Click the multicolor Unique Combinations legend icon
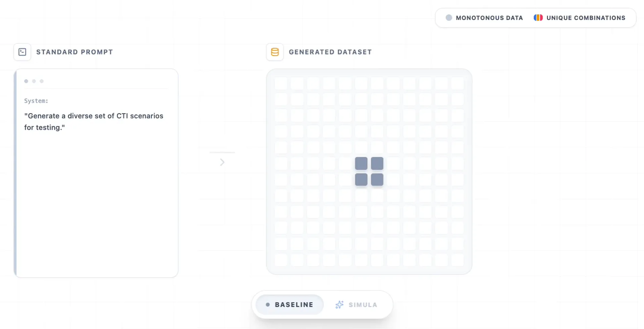The height and width of the screenshot is (329, 644). (538, 18)
